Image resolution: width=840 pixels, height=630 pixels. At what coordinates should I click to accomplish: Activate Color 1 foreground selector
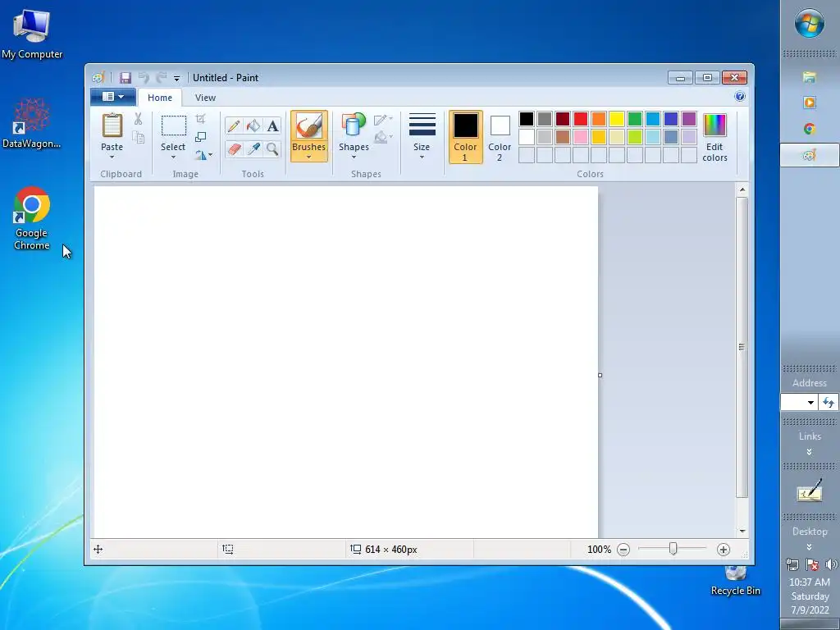coord(466,137)
